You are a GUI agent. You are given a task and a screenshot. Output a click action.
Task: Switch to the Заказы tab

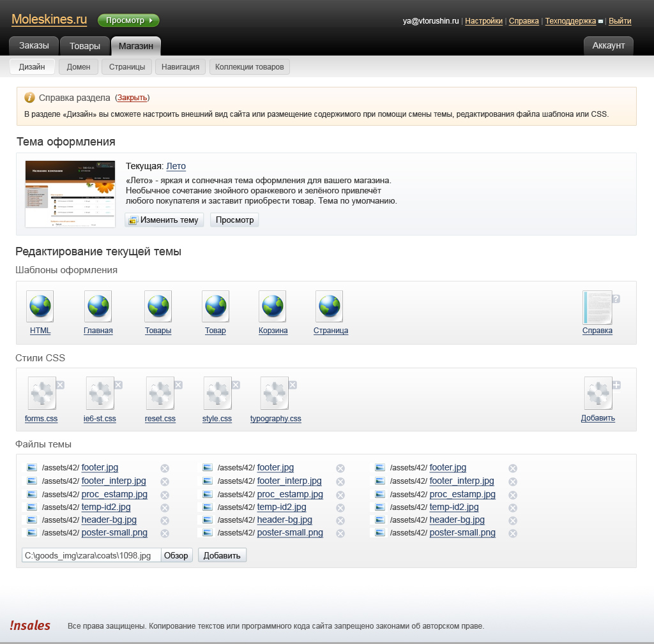34,45
